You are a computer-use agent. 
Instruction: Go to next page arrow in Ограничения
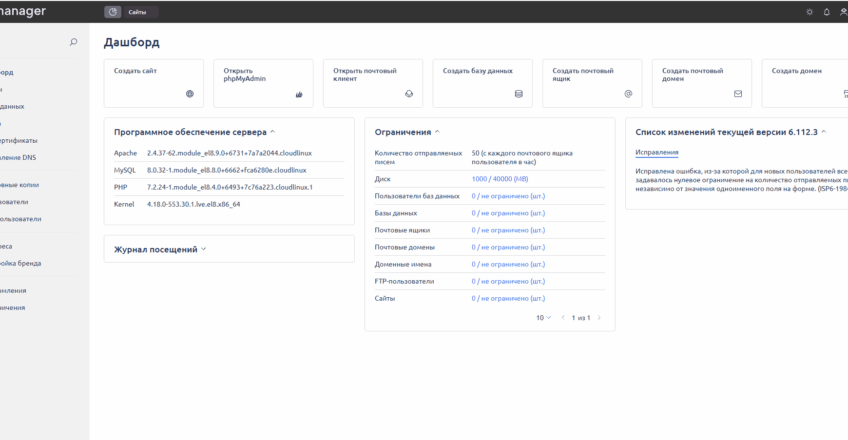tap(599, 318)
